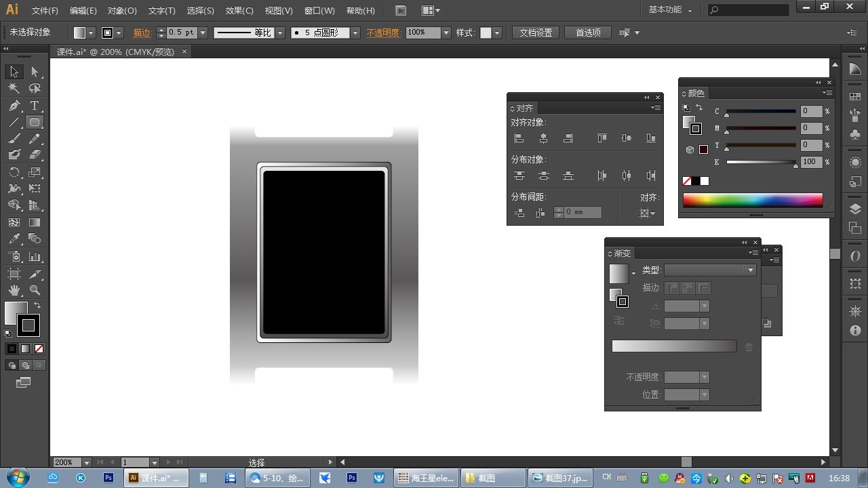Viewport: 868px width, 488px height.
Task: Pick the Eyedropper tool
Action: pyautogui.click(x=14, y=239)
